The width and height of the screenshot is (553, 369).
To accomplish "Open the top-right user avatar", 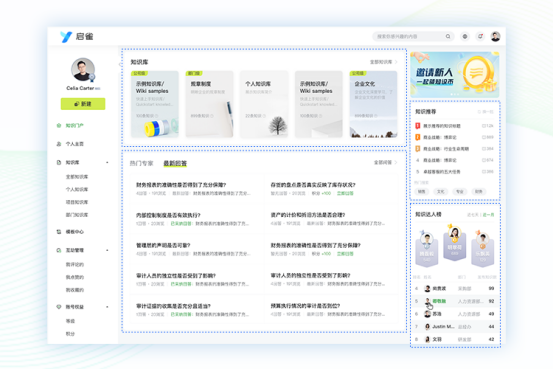I will (495, 36).
